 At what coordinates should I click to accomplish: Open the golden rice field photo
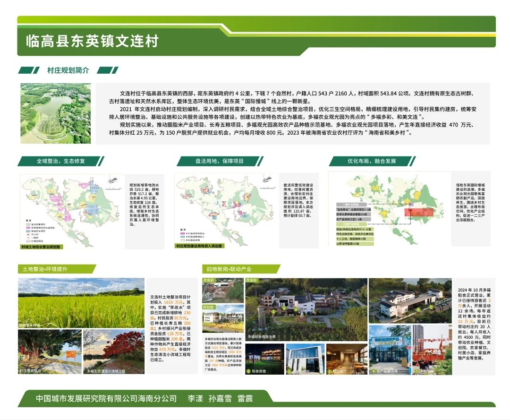pos(81,303)
